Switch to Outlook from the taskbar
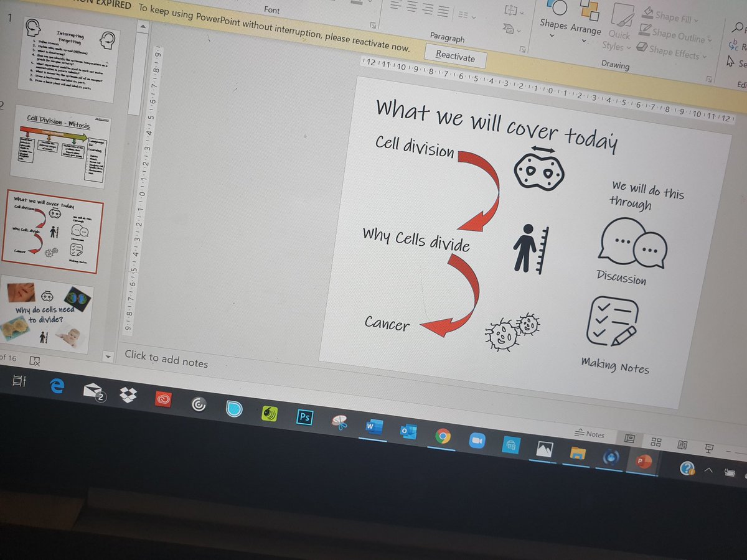747x560 pixels. (x=408, y=431)
